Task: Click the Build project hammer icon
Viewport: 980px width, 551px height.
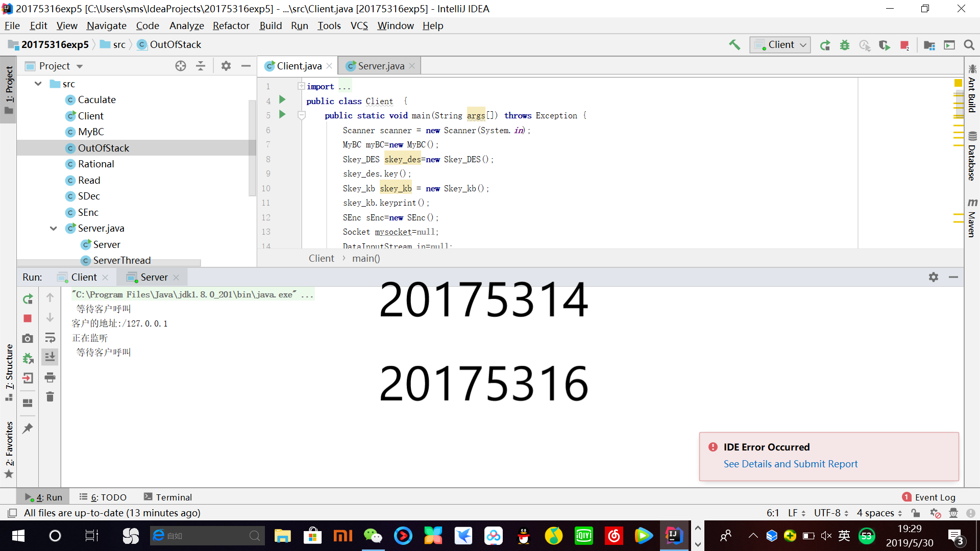Action: (x=734, y=45)
